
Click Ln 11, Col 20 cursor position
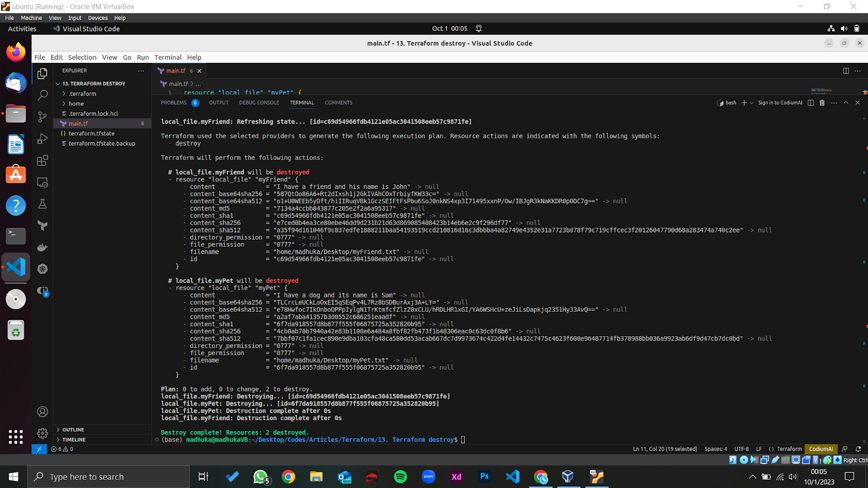665,449
